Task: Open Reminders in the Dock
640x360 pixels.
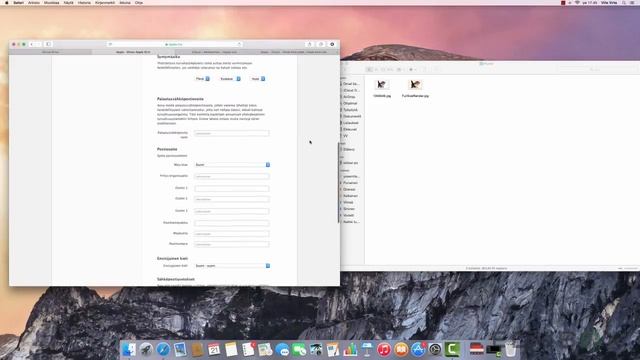Action: 248,350
